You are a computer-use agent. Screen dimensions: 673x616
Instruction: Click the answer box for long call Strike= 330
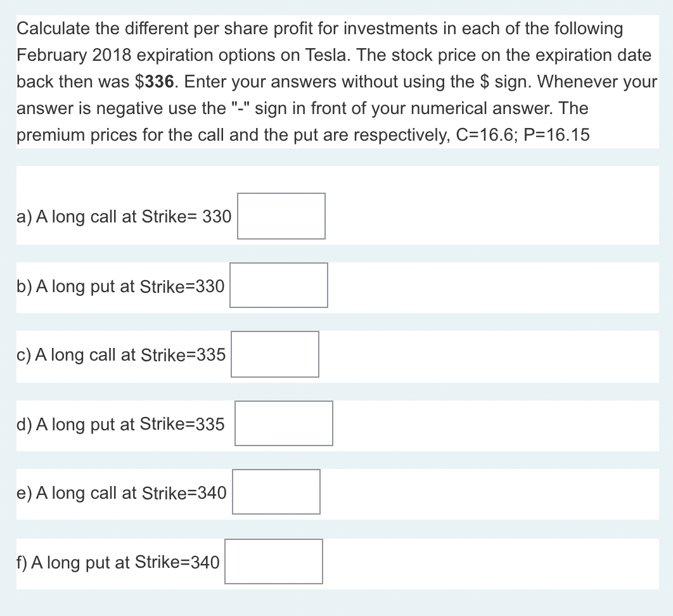[x=281, y=216]
